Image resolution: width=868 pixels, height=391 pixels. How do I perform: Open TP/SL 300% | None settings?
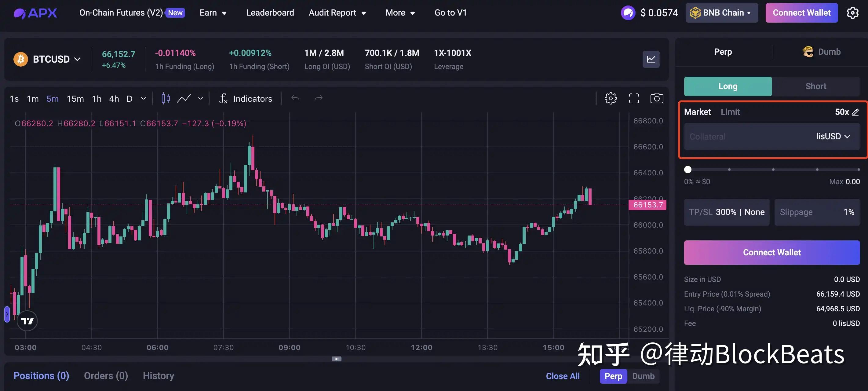727,212
